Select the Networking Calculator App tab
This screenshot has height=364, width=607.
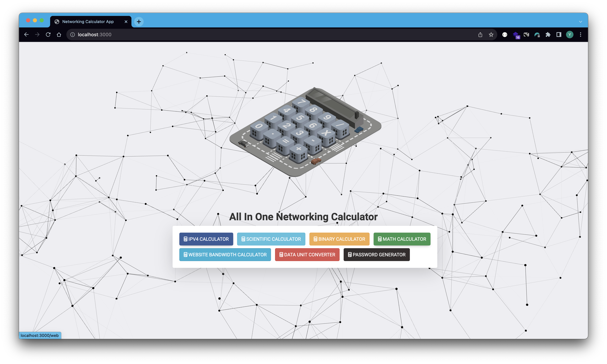coord(88,22)
